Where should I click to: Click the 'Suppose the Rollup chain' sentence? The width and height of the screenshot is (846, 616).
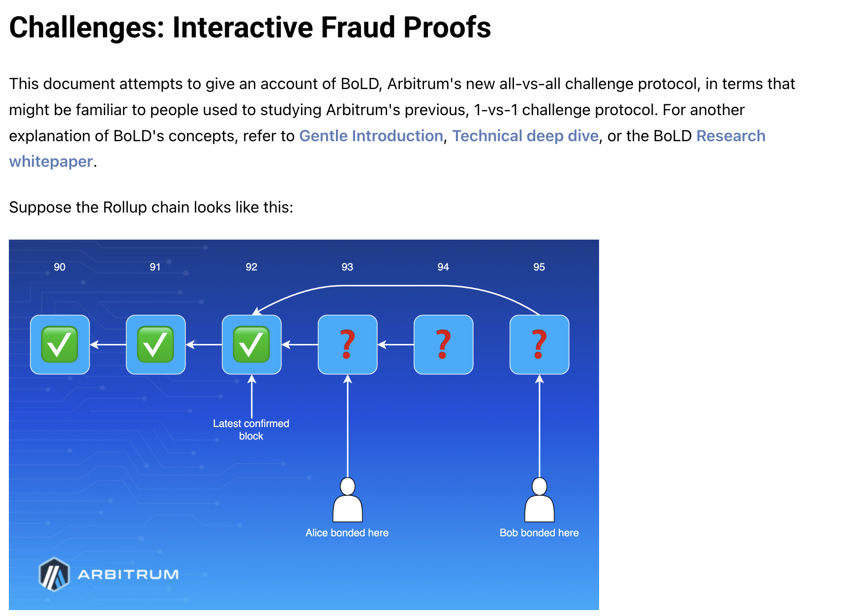tap(151, 207)
